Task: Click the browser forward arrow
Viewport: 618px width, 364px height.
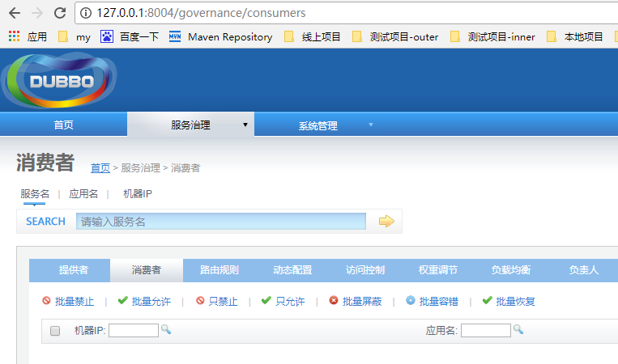Action: point(37,13)
